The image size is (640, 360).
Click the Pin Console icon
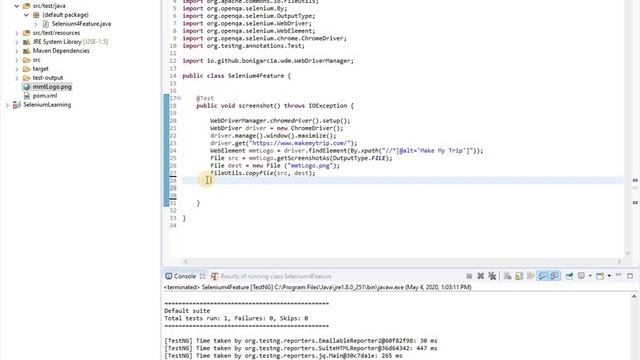tap(569, 276)
